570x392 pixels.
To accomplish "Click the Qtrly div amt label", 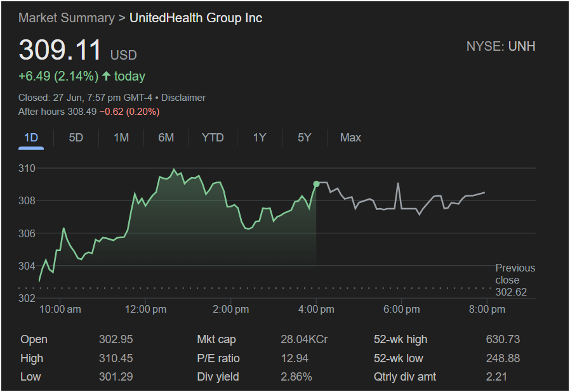I will pyautogui.click(x=404, y=377).
